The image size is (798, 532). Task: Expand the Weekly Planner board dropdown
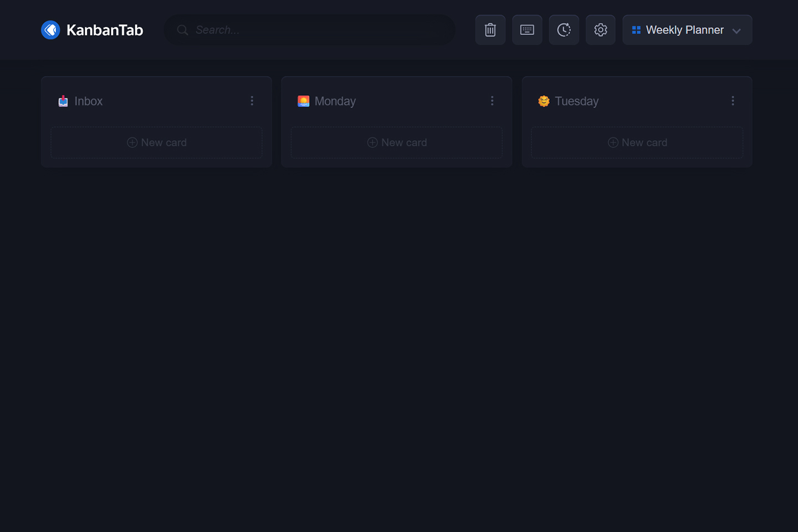point(687,30)
